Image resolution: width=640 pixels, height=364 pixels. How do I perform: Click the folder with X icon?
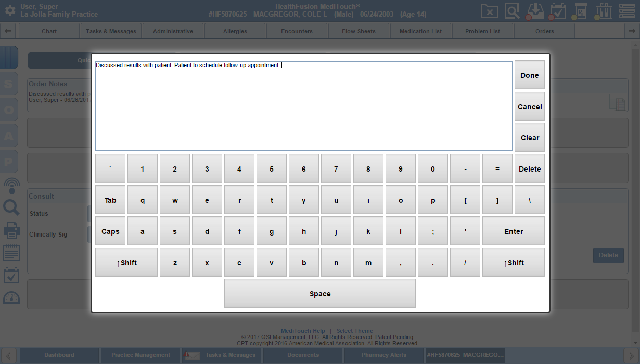(x=489, y=10)
